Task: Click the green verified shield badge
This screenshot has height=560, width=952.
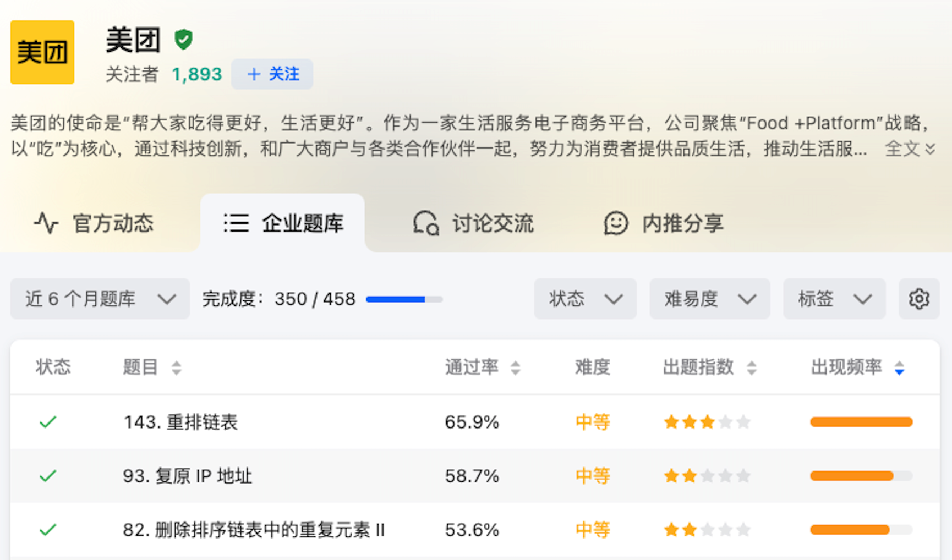Action: (x=183, y=40)
